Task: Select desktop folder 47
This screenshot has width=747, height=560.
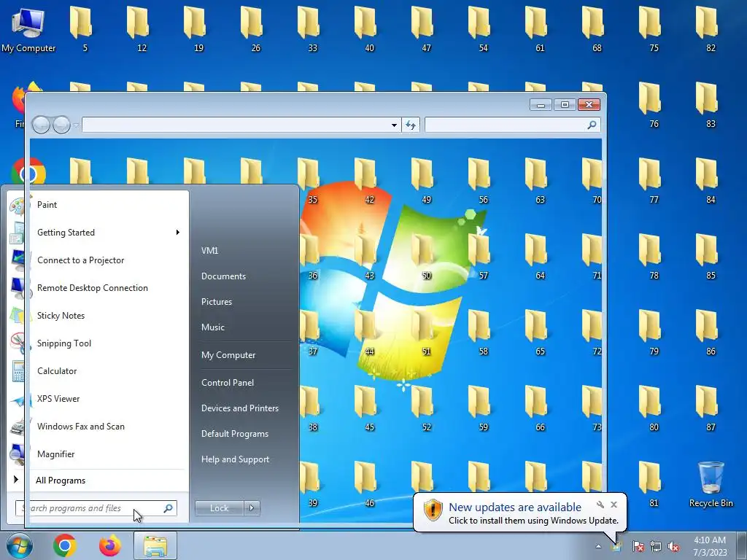Action: point(423,29)
